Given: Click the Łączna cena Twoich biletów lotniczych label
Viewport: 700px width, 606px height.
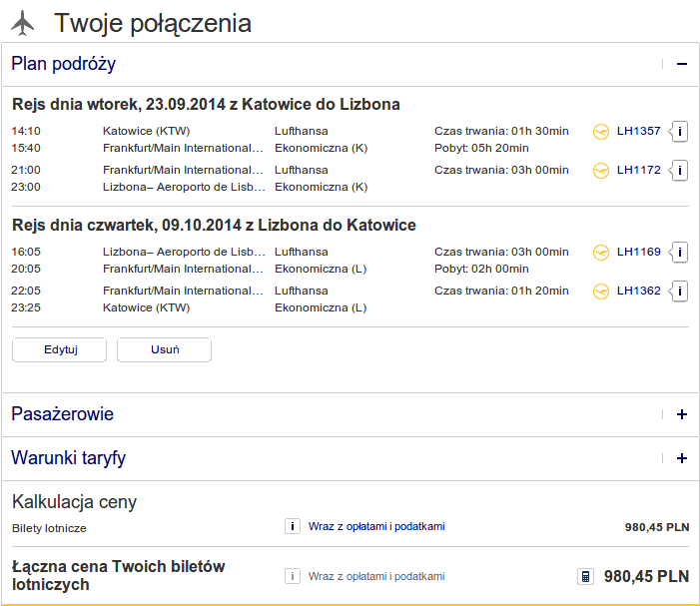Looking at the screenshot, I should coord(118,575).
